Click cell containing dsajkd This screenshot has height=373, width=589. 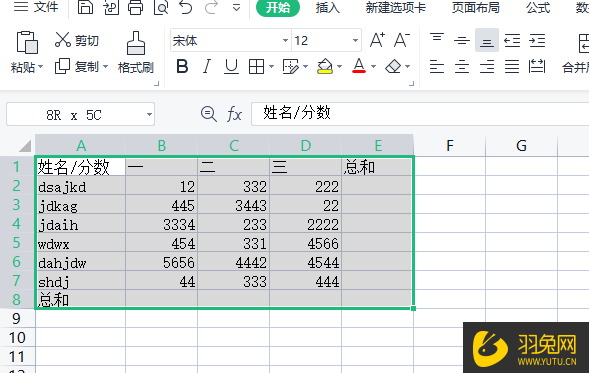coord(80,186)
